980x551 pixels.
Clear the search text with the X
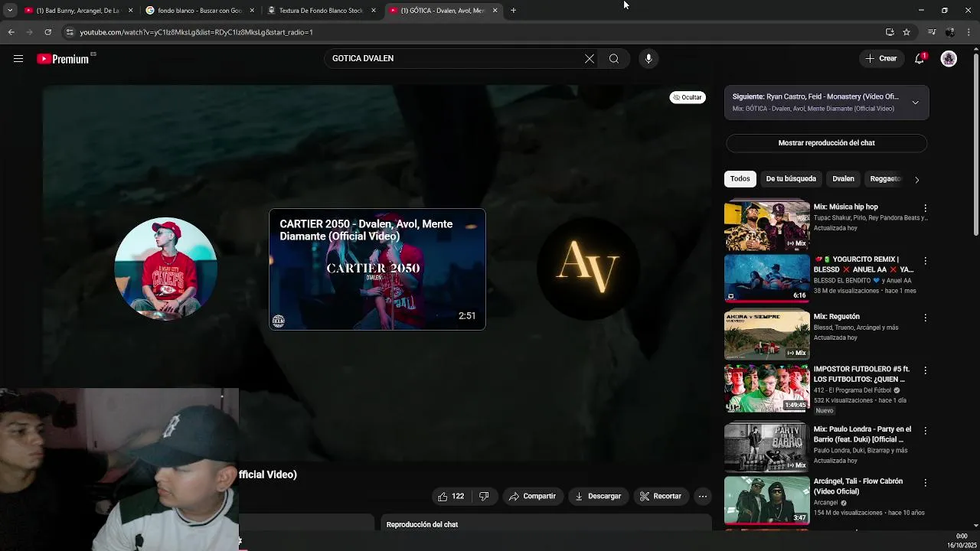click(x=590, y=59)
